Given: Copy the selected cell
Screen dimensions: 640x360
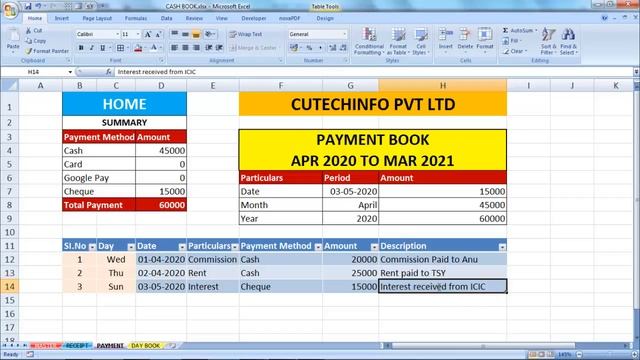Looking at the screenshot, I should tap(36, 41).
